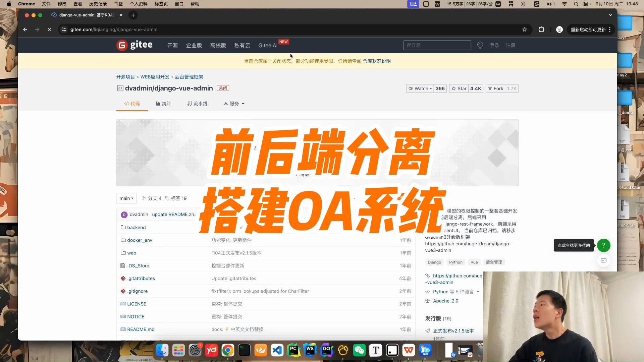Click the Apache-2.0 license icon
The height and width of the screenshot is (362, 644).
[x=428, y=301]
